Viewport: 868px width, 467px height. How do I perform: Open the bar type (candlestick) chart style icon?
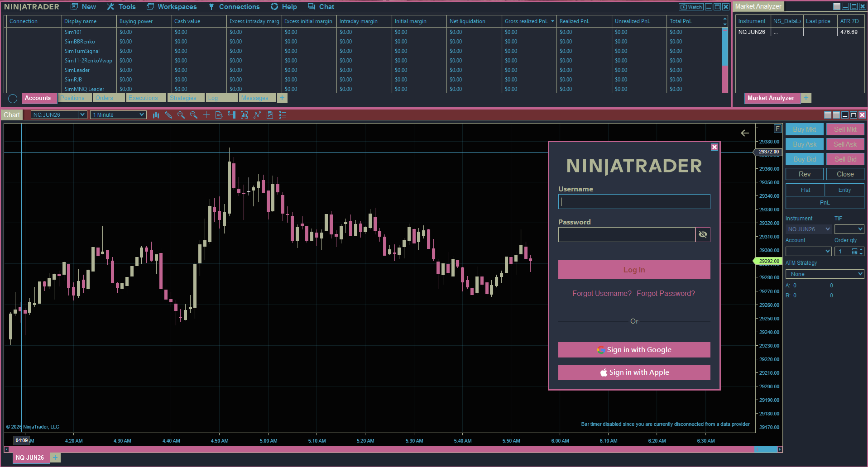pyautogui.click(x=156, y=115)
